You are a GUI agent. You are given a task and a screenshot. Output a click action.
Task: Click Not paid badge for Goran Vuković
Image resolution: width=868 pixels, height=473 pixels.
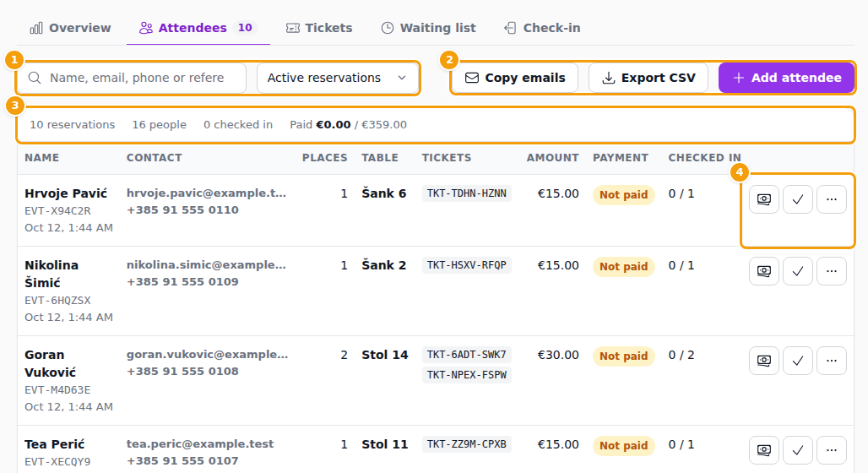[623, 356]
